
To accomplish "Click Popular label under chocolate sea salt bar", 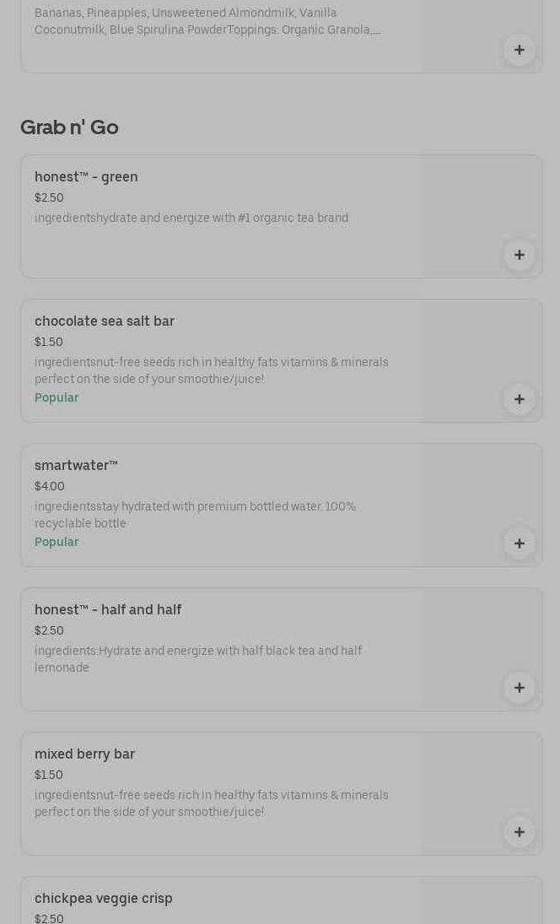I will [x=57, y=398].
